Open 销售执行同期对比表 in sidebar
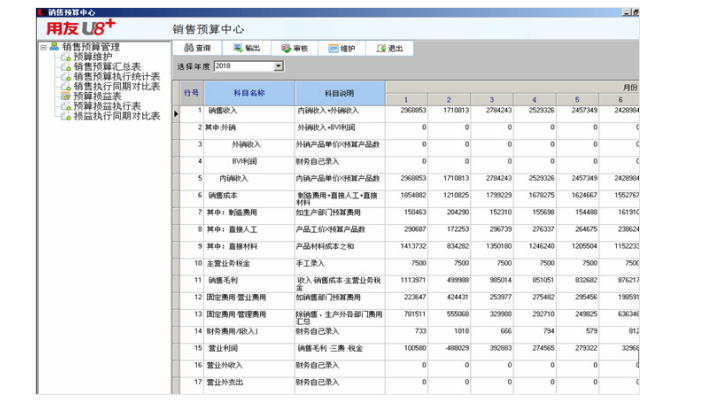 pyautogui.click(x=115, y=87)
